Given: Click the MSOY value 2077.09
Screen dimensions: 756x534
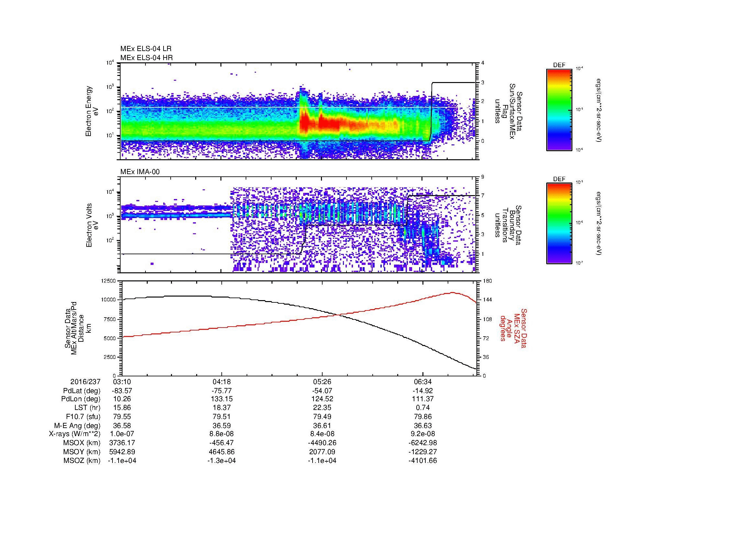Looking at the screenshot, I should [x=322, y=452].
